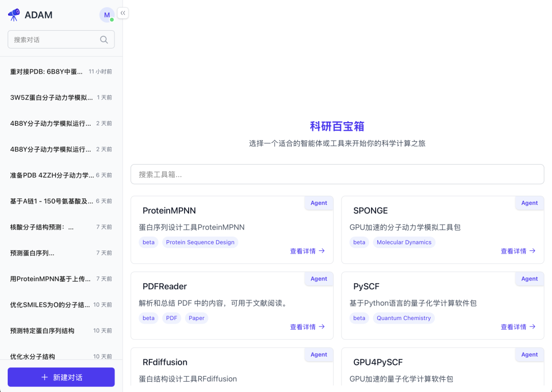The width and height of the screenshot is (552, 392).
Task: Open conversation 基于A链1 - 150号氨基酸及...
Action: 61,201
